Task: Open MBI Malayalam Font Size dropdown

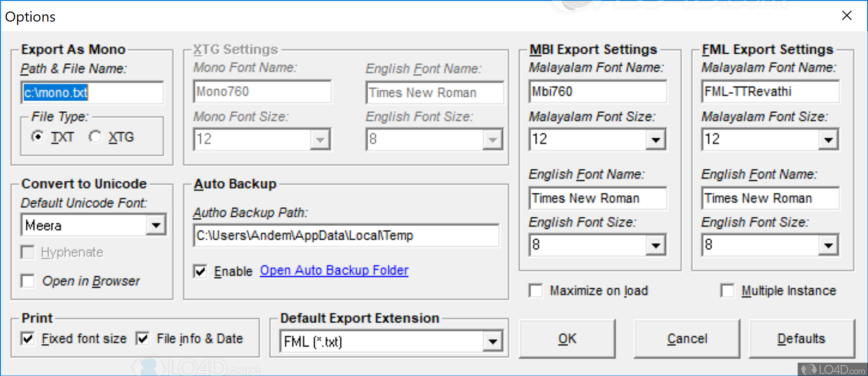Action: 655,140
